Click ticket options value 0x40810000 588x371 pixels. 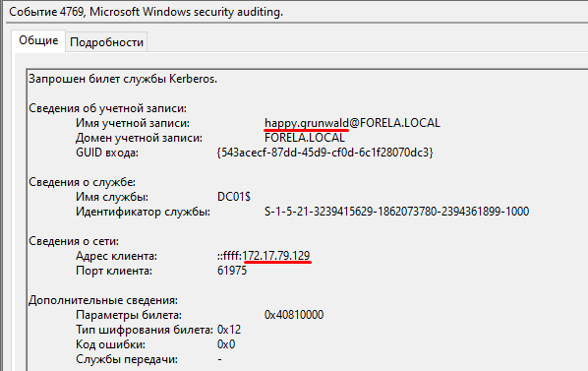click(294, 315)
